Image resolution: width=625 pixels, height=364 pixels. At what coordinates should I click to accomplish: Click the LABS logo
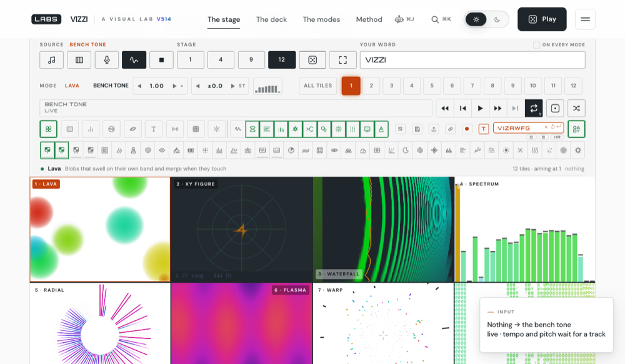pos(46,19)
